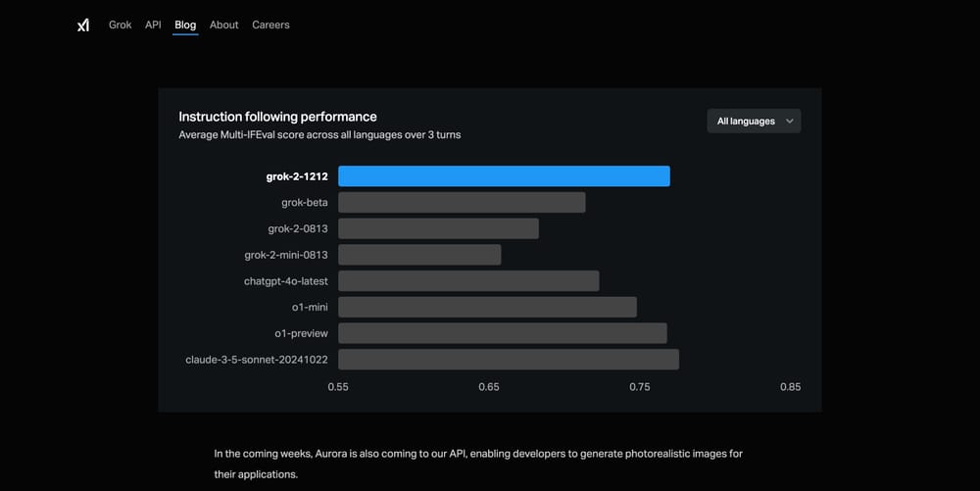This screenshot has width=980, height=491.
Task: Select the claude-3-5-sonnet-20241022 bar
Action: click(x=509, y=360)
